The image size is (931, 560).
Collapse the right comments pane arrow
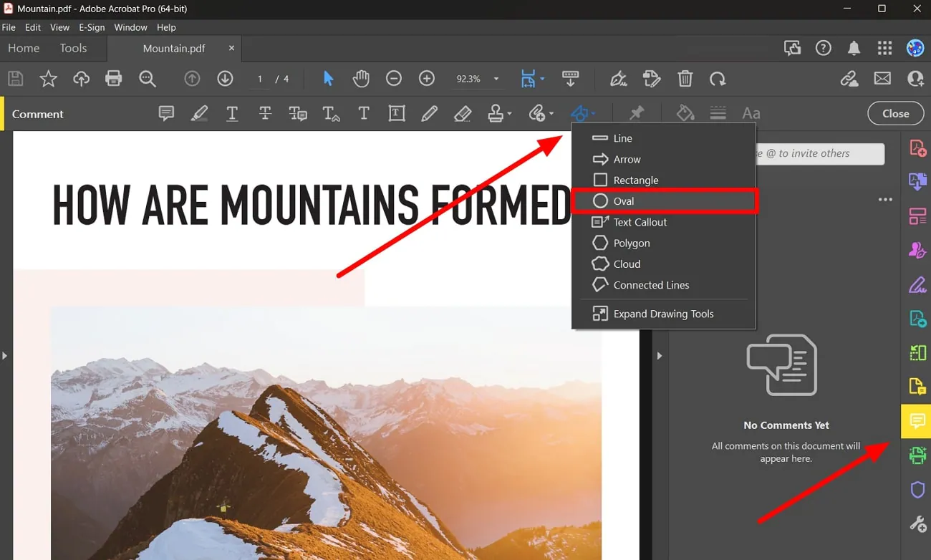[x=660, y=355]
